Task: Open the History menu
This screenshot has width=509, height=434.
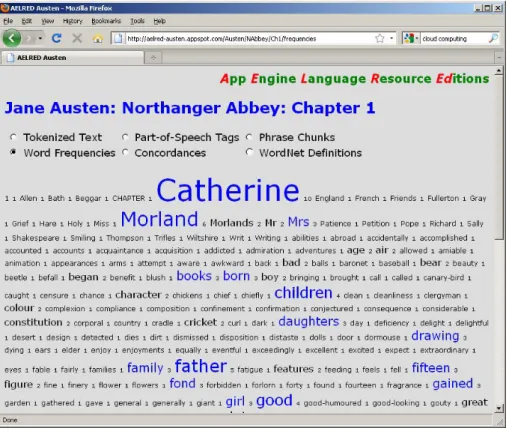Action: [72, 21]
